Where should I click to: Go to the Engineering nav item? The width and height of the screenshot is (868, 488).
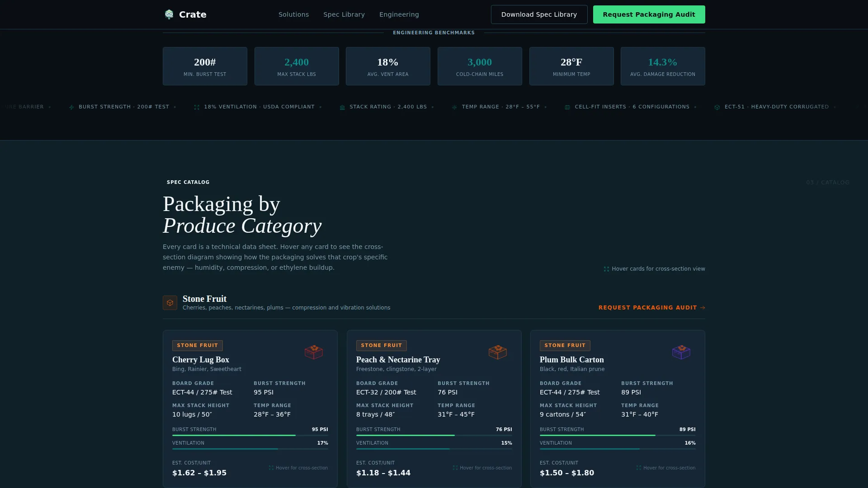coord(399,14)
